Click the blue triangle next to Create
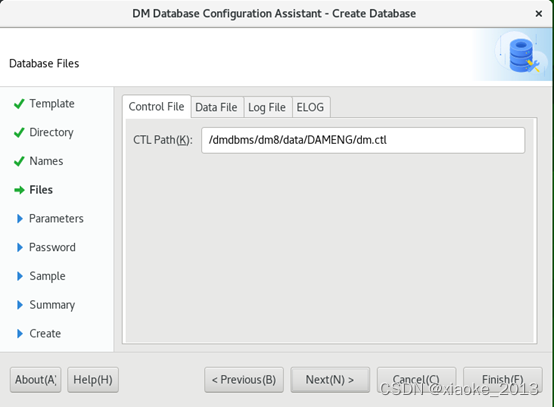 click(x=20, y=334)
